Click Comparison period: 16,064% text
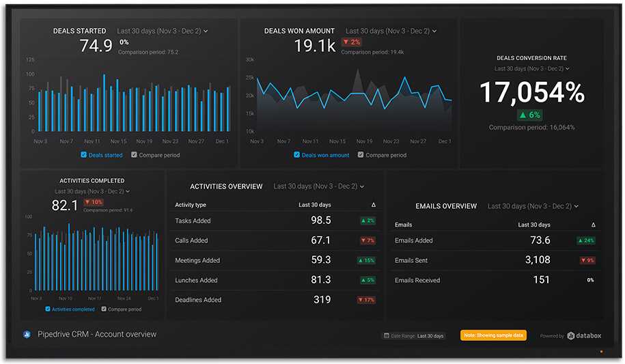The width and height of the screenshot is (625, 364). (x=531, y=128)
